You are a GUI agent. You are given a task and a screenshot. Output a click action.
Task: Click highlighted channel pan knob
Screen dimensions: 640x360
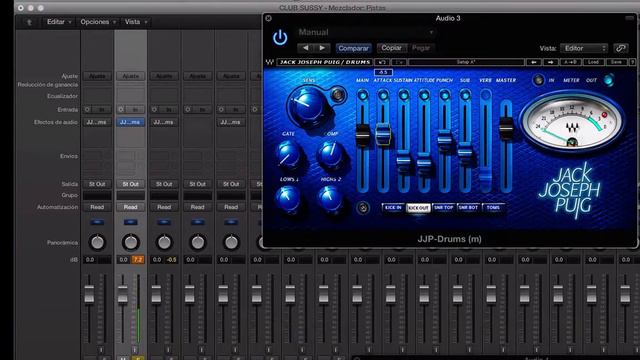pos(131,242)
